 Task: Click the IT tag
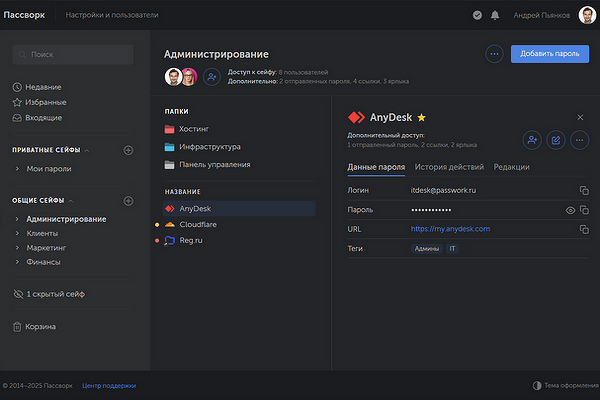[452, 249]
